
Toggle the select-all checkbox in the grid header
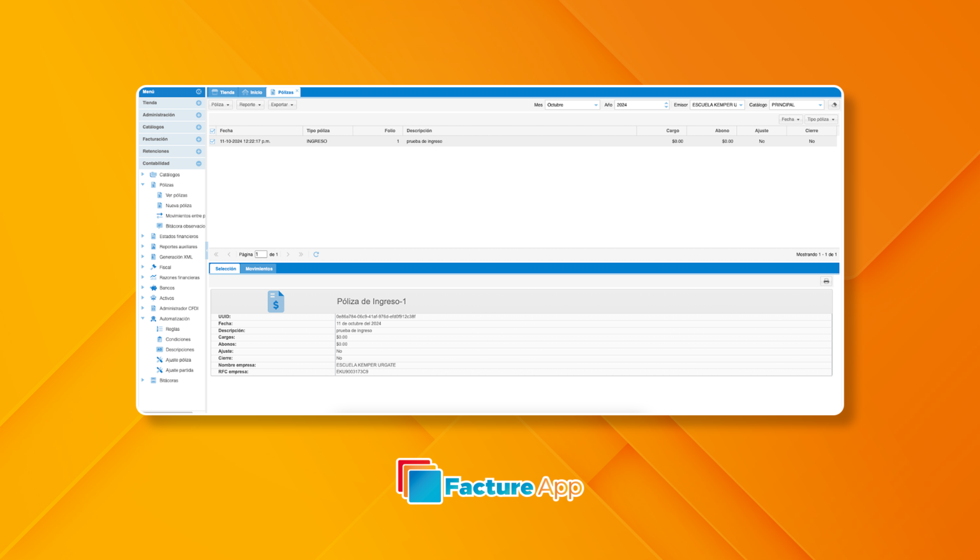coord(213,131)
